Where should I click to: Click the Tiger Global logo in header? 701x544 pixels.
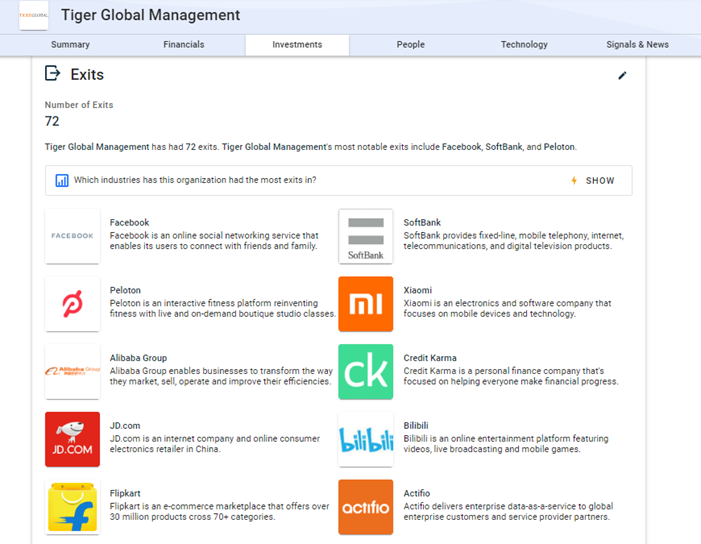coord(34,15)
